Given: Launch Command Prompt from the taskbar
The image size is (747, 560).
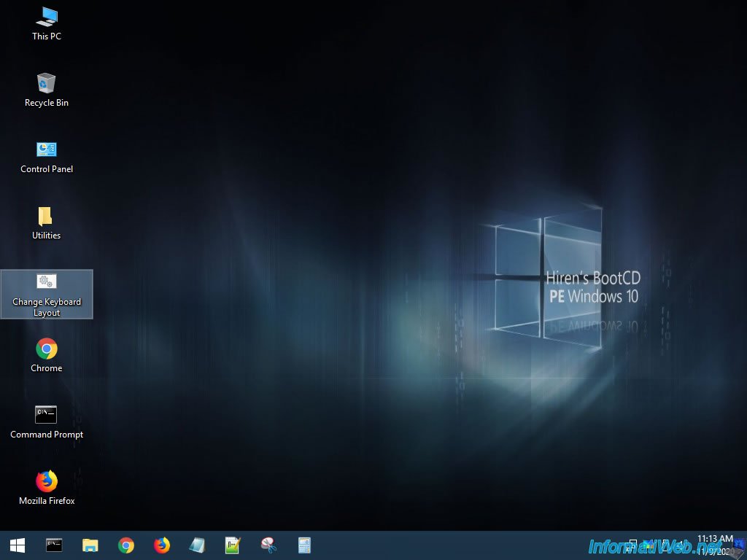Looking at the screenshot, I should 54,545.
